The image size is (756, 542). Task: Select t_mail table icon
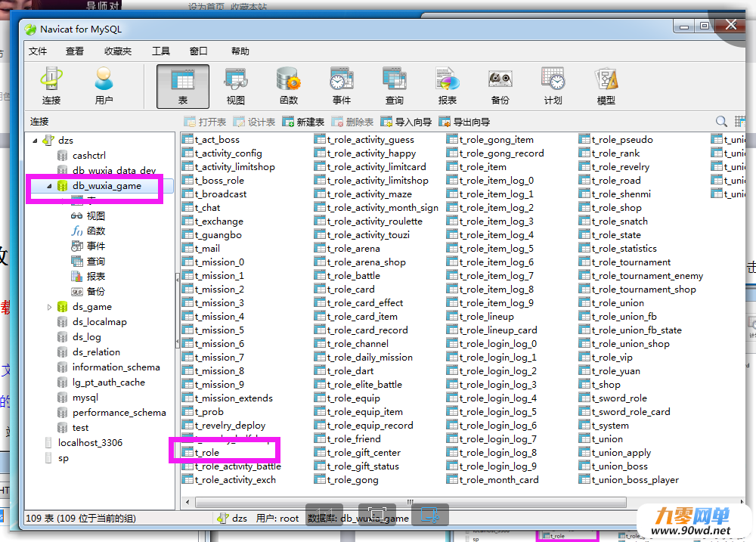[x=187, y=249]
